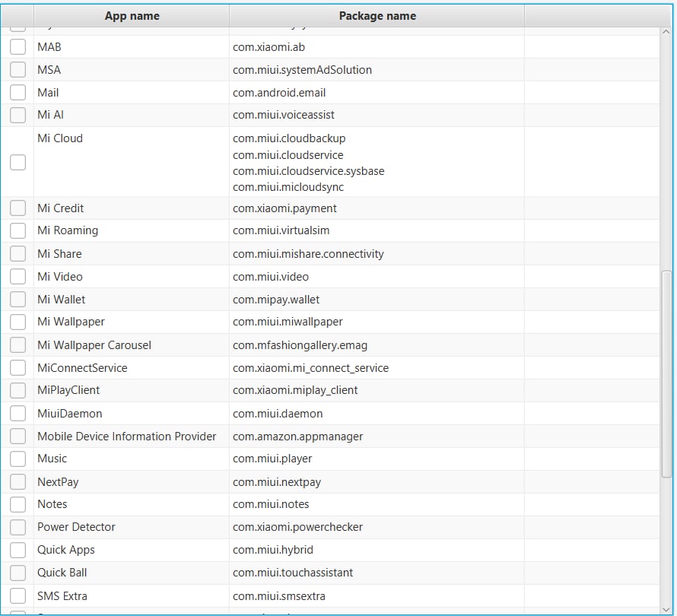Click the scrollbar up arrow

click(x=666, y=32)
